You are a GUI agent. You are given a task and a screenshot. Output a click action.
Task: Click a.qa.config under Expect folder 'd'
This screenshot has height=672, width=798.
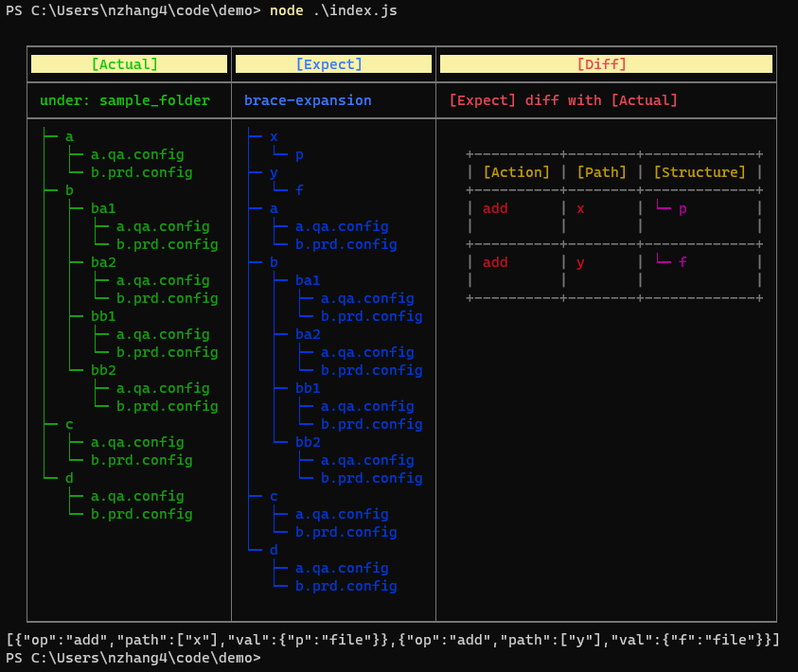[x=342, y=568]
